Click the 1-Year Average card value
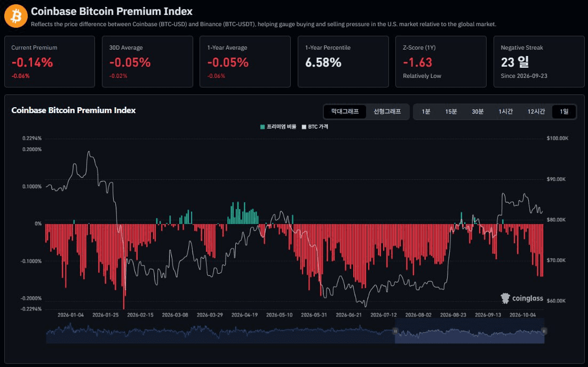The height and width of the screenshot is (367, 588). point(228,62)
